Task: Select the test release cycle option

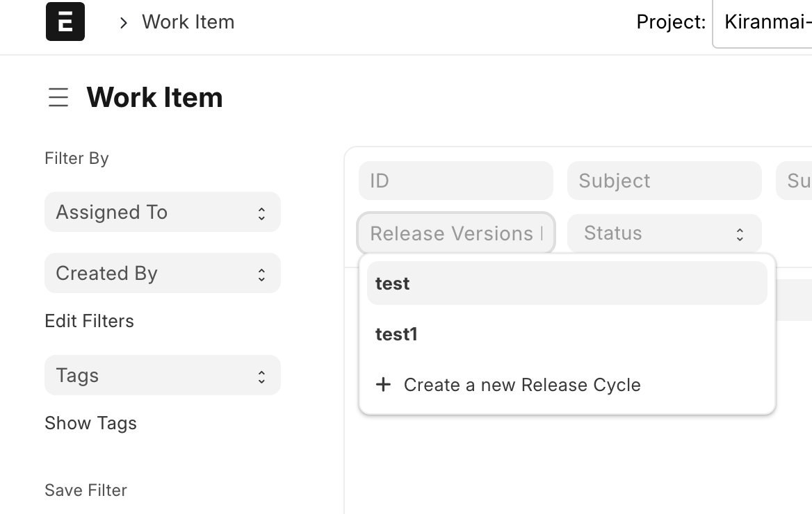Action: tap(567, 283)
